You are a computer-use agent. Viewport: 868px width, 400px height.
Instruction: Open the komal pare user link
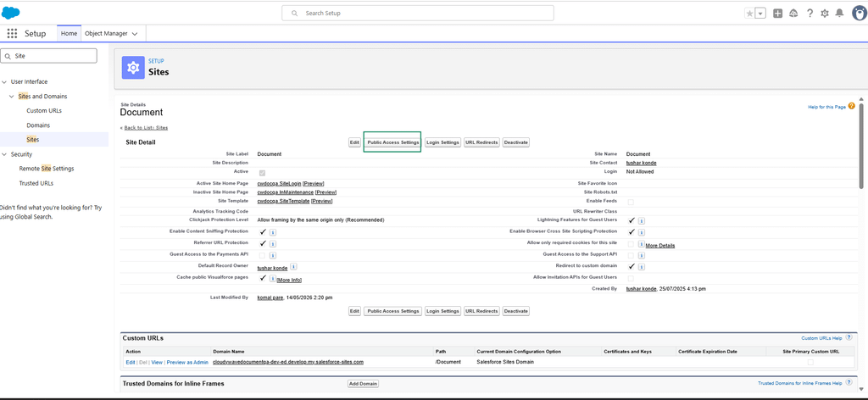click(270, 297)
